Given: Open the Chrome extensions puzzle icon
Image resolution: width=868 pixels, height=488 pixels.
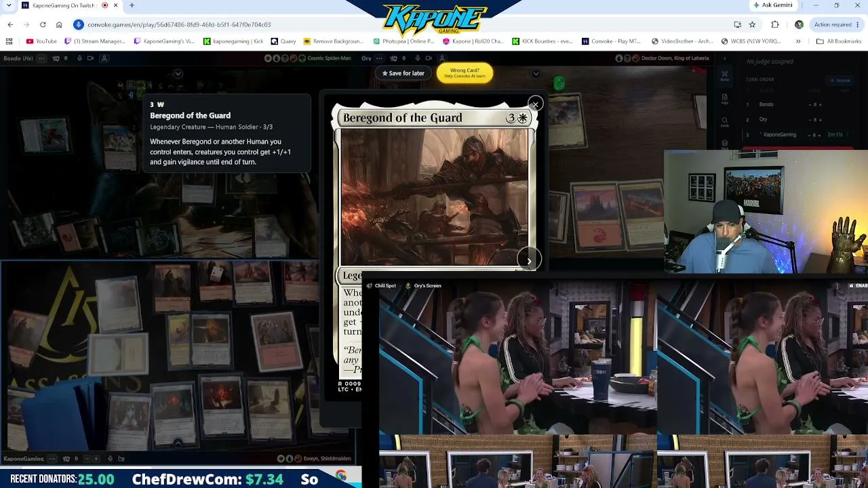Looking at the screenshot, I should tap(775, 24).
